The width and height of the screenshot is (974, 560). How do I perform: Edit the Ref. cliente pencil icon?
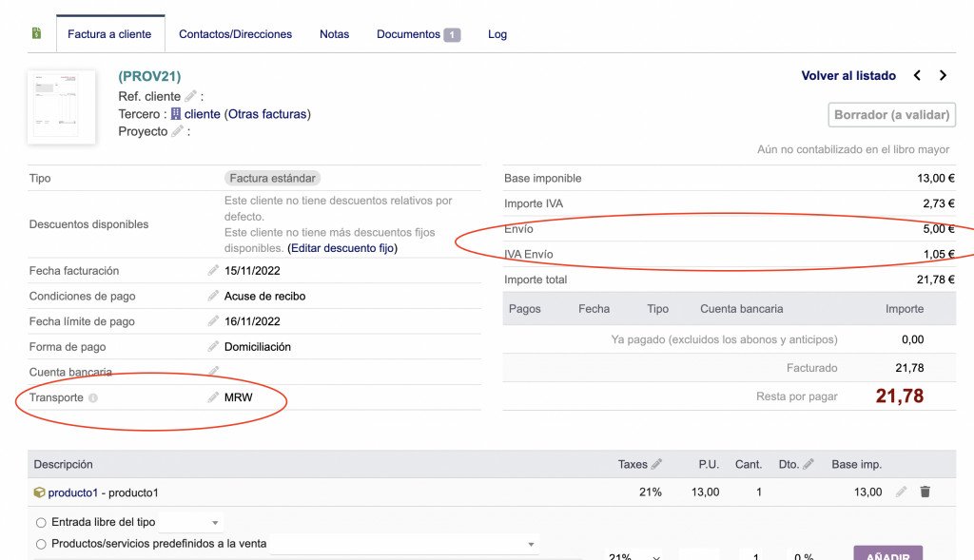pyautogui.click(x=191, y=96)
